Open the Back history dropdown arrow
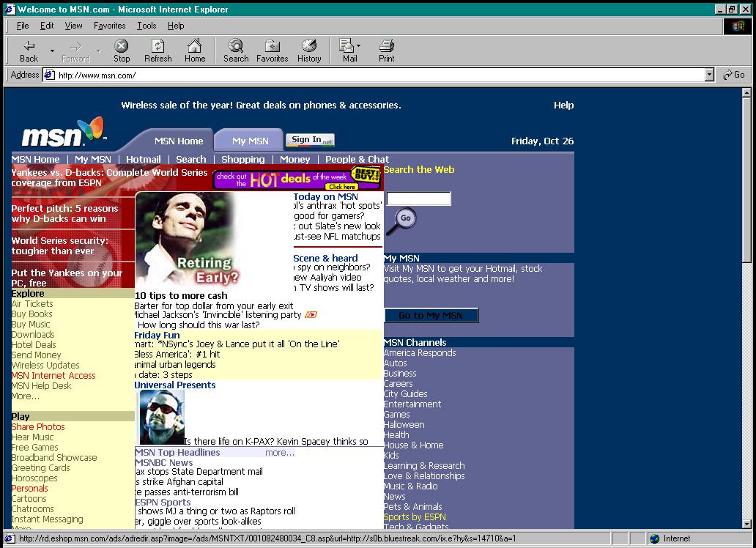 [52, 51]
